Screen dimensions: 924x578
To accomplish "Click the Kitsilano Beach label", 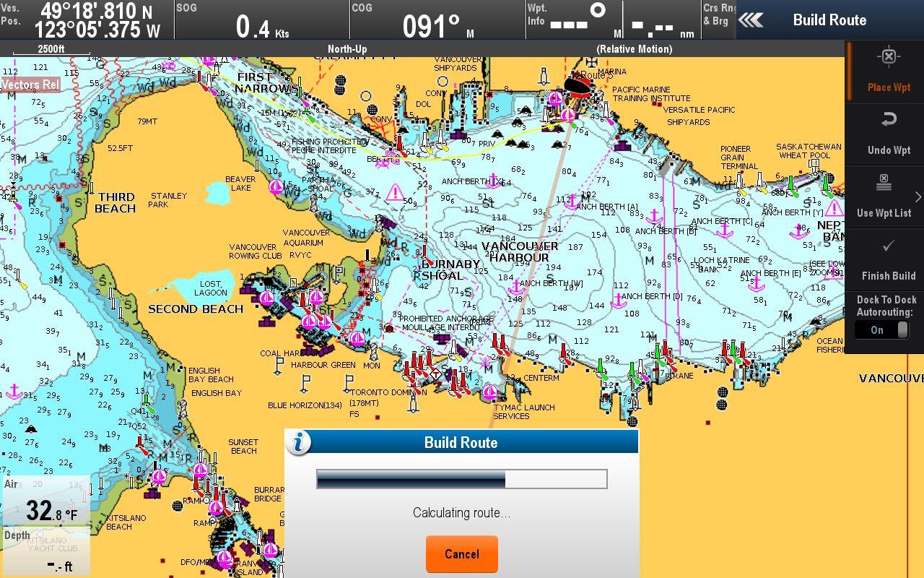I will (126, 522).
